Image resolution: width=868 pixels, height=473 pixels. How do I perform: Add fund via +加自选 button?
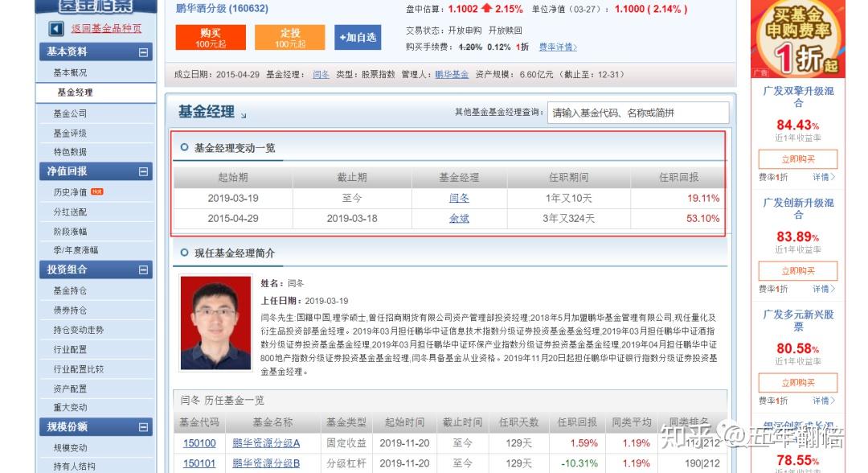358,37
